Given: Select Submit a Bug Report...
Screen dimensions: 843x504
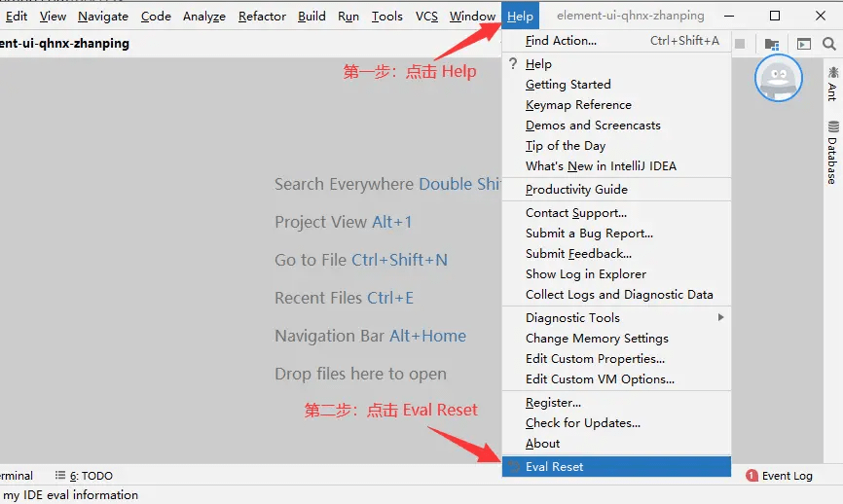Looking at the screenshot, I should pos(616,234).
